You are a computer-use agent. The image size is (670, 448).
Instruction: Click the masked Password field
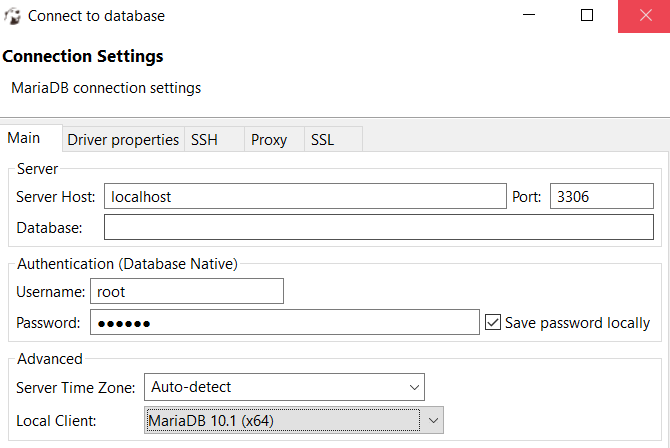click(285, 322)
